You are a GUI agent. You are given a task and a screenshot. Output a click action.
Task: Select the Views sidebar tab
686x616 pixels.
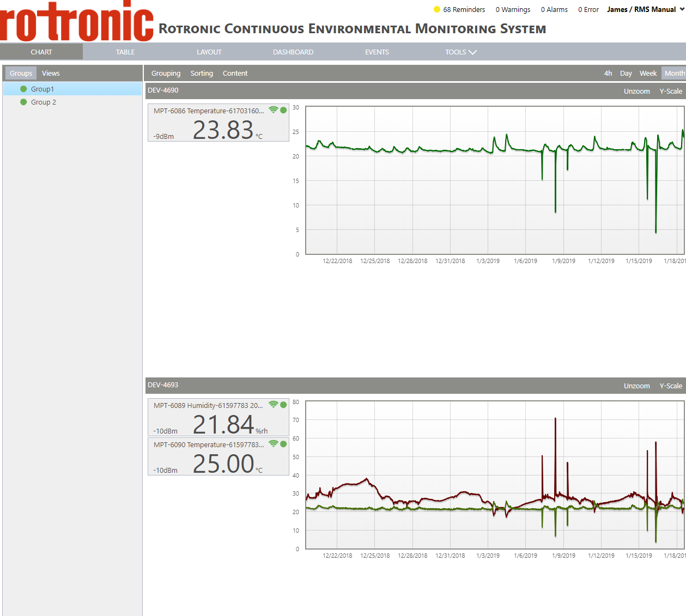tap(51, 73)
